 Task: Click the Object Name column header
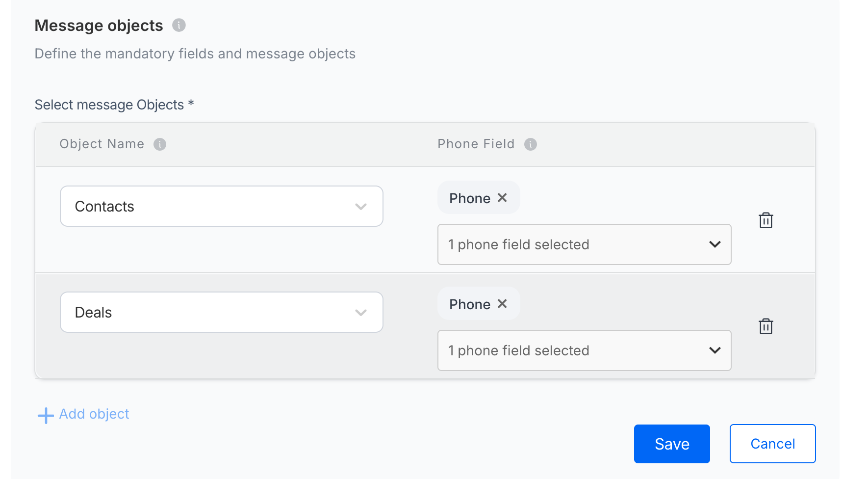[102, 144]
